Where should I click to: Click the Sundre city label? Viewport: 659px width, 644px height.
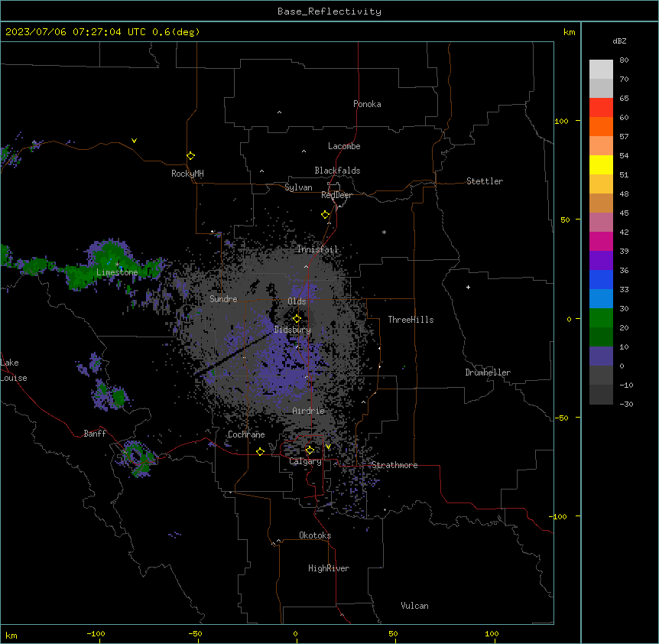[x=223, y=299]
